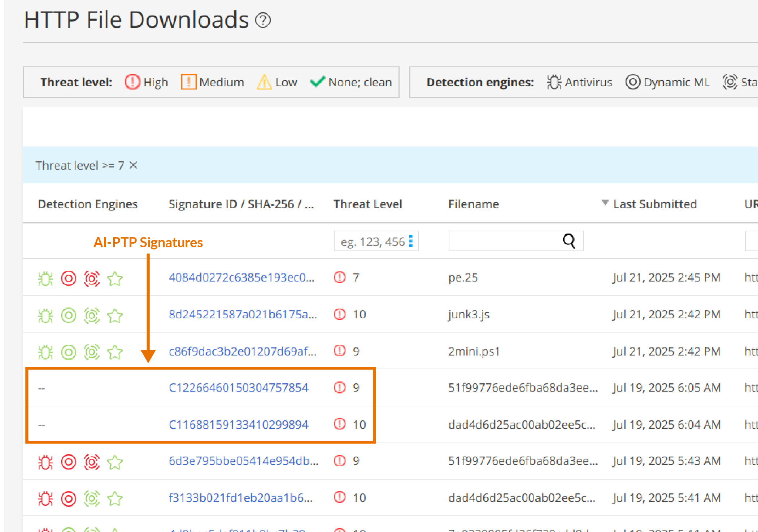Open signature C11688159133410299894 link
Viewport: 758px width, 532px height.
239,424
